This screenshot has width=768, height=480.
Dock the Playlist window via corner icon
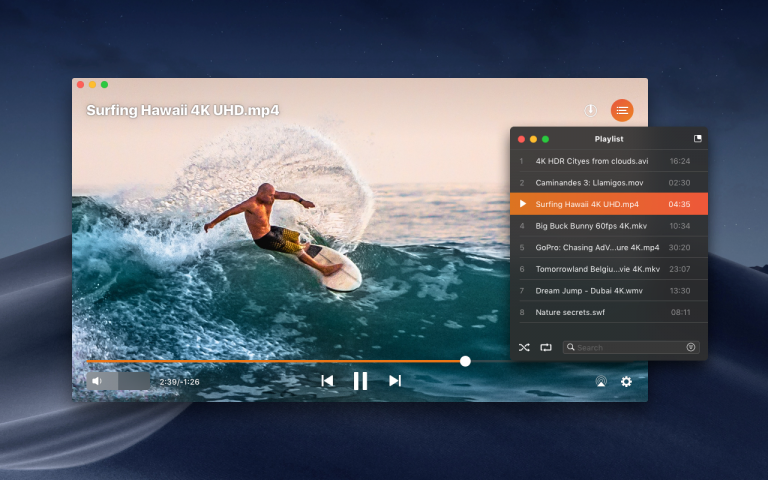click(698, 139)
